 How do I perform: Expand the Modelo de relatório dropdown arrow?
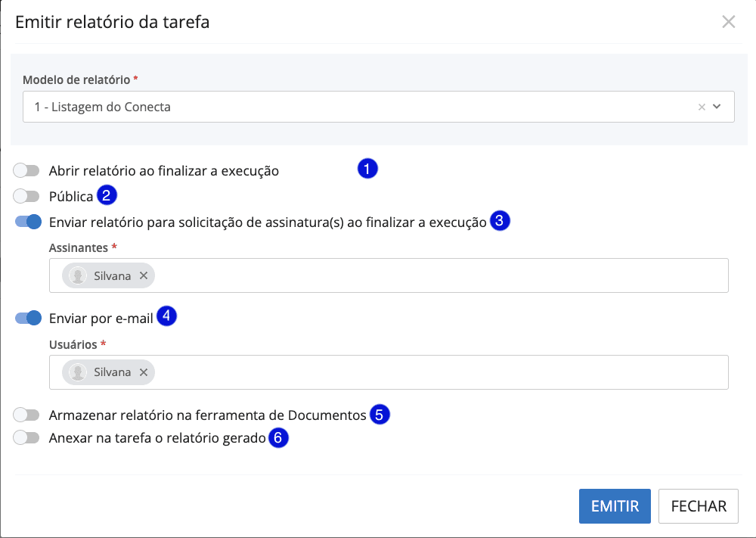pos(717,107)
